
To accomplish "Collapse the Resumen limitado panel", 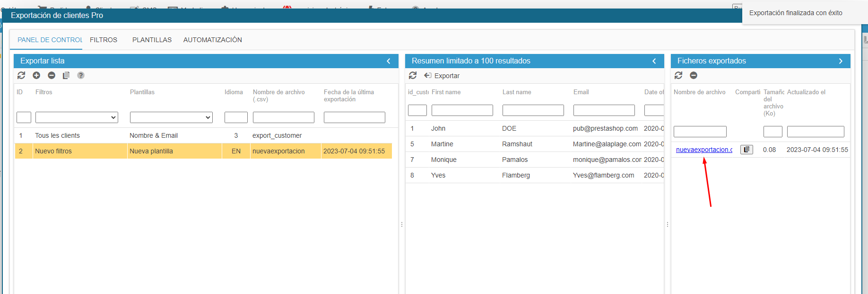I will coord(654,61).
